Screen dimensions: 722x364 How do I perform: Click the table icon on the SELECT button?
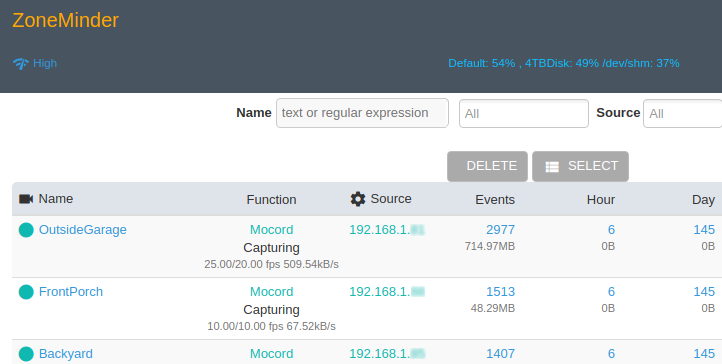[552, 167]
